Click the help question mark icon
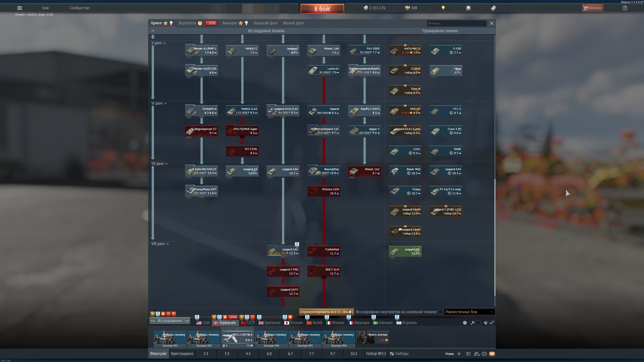 (625, 8)
